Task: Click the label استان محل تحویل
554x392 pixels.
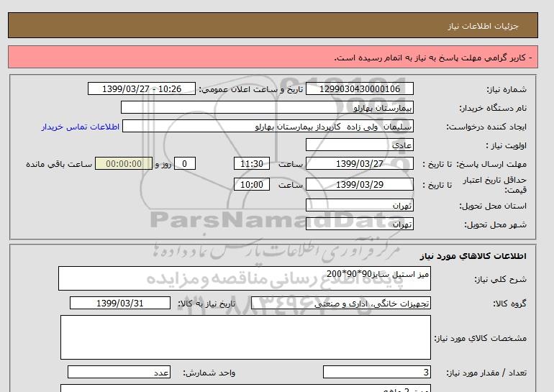Action: 493,206
